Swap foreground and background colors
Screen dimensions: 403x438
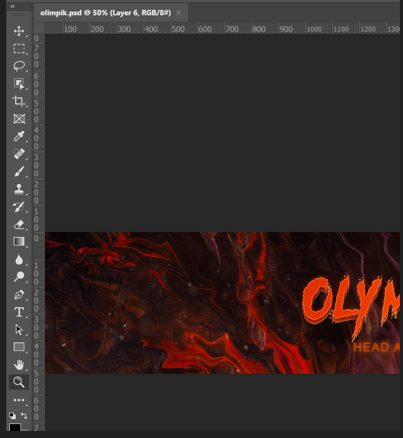pos(24,415)
